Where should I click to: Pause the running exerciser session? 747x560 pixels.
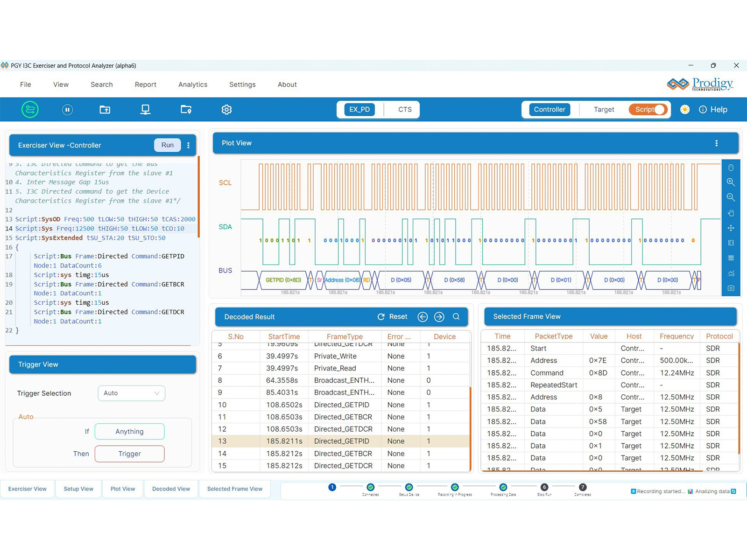click(67, 109)
